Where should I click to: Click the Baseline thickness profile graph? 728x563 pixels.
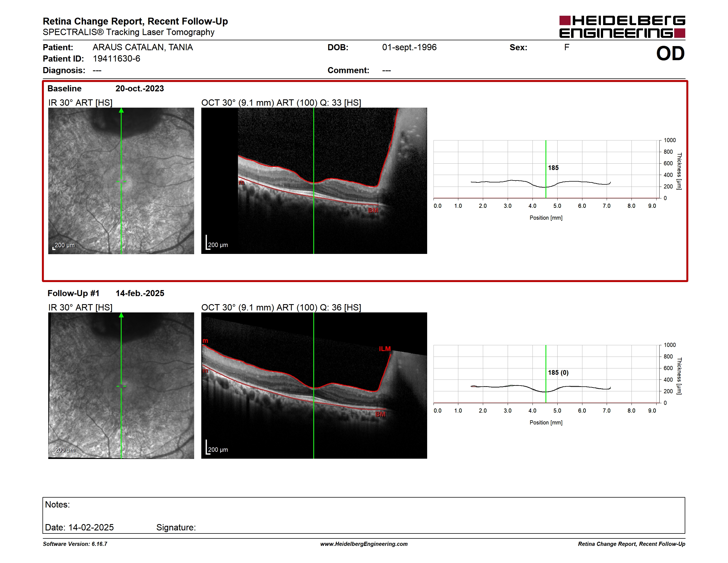point(547,169)
